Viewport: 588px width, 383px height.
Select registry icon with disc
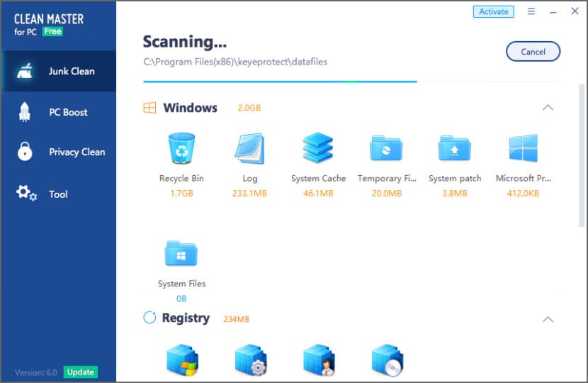pos(388,360)
